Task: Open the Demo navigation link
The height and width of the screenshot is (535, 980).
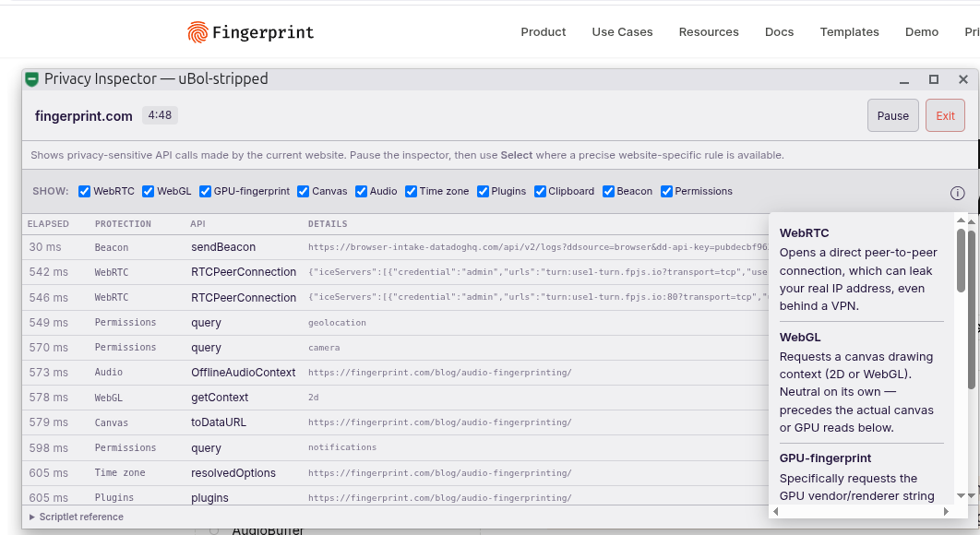Action: [x=921, y=32]
